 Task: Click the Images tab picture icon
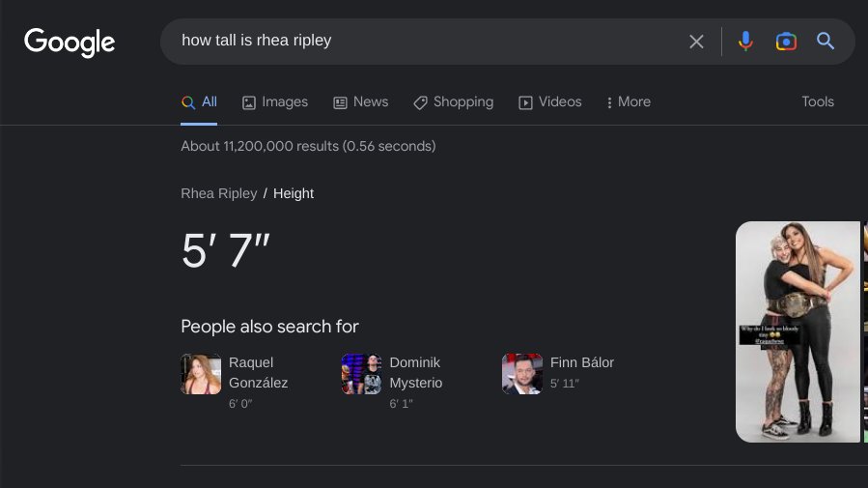pyautogui.click(x=249, y=102)
